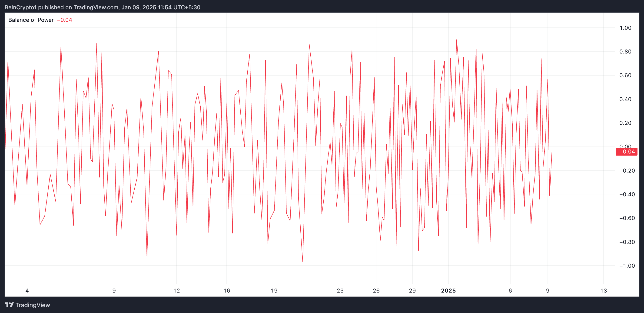Click date label 29 on time axis
Viewport: 644px width, 313px height.
pyautogui.click(x=412, y=290)
